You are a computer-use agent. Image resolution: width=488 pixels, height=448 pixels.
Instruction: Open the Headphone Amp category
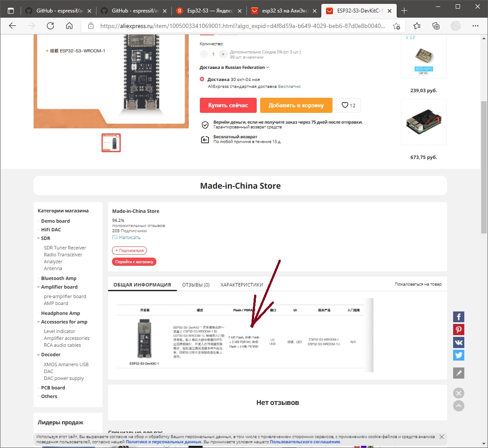coord(60,313)
